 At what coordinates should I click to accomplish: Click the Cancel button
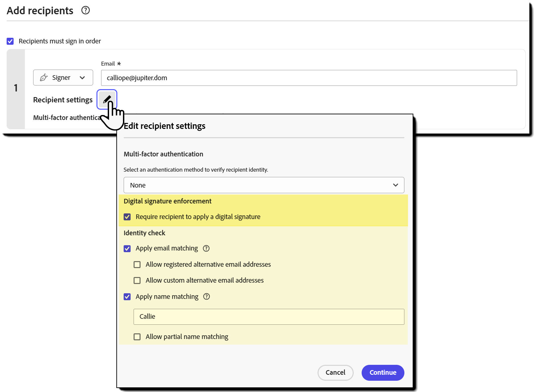click(x=335, y=372)
